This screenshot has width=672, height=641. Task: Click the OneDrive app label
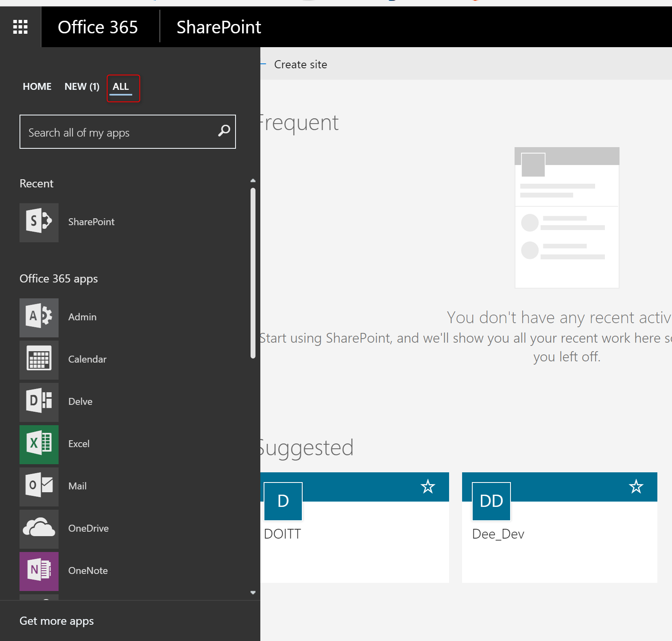click(x=89, y=528)
